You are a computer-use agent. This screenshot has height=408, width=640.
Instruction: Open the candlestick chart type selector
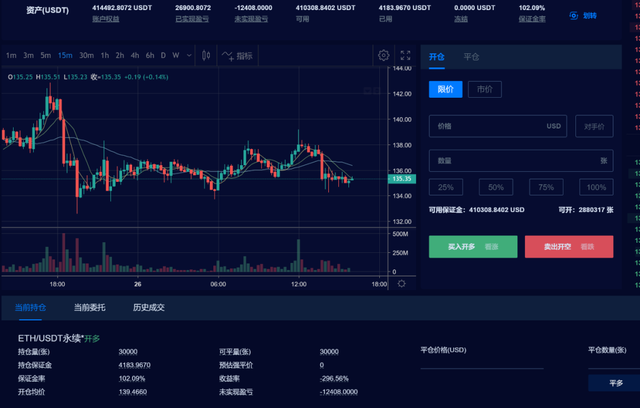coord(206,55)
